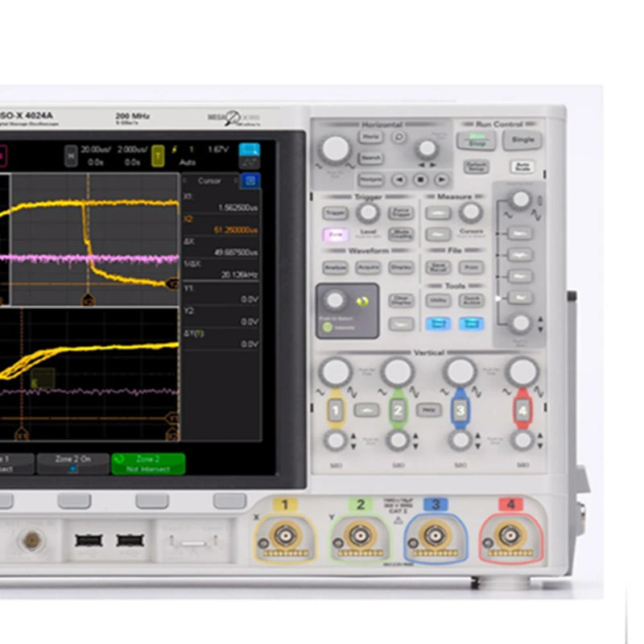
Task: Click the horizontal position knob
Action: point(427,149)
